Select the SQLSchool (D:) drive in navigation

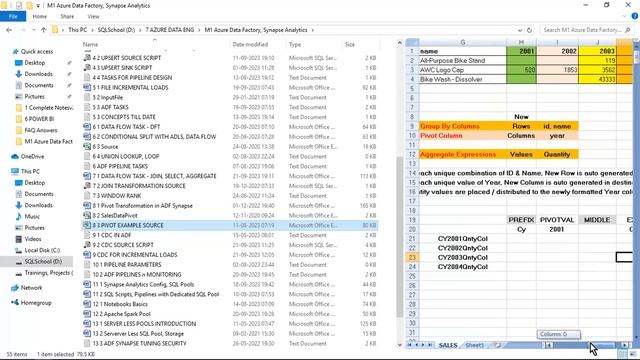pyautogui.click(x=43, y=261)
